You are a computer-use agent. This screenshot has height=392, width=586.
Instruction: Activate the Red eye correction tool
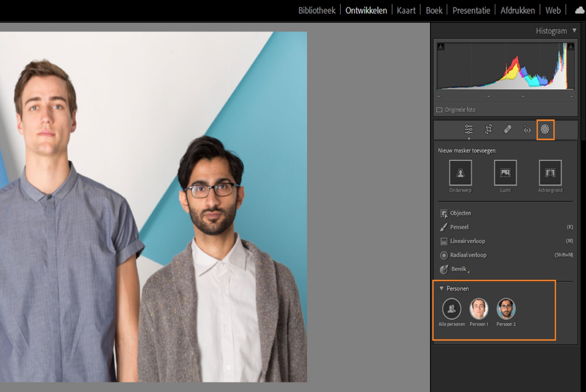[527, 129]
